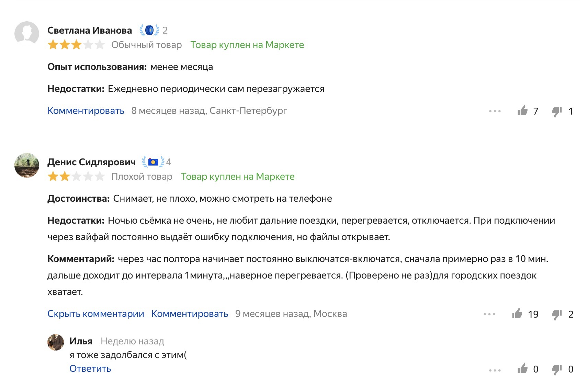This screenshot has width=588, height=378.
Task: Open three-dot menu on Илья's comment
Action: 495,370
